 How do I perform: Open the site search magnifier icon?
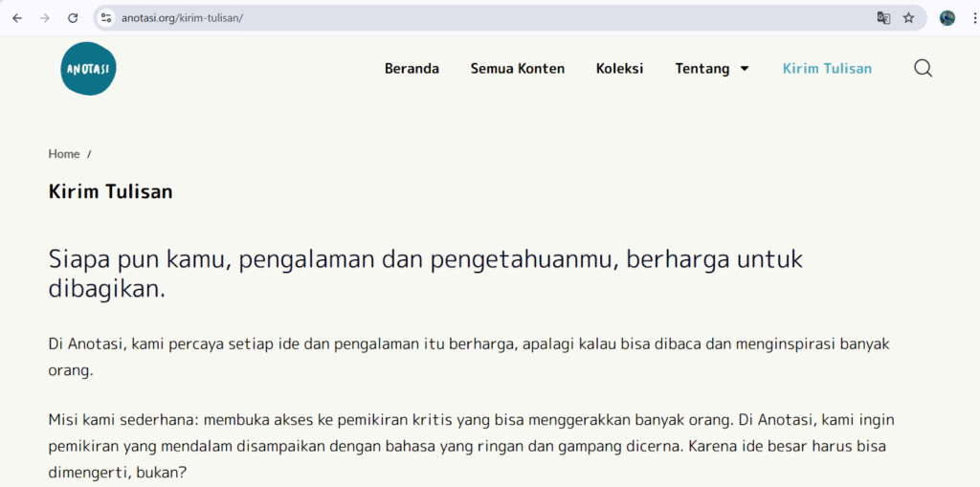tap(924, 68)
